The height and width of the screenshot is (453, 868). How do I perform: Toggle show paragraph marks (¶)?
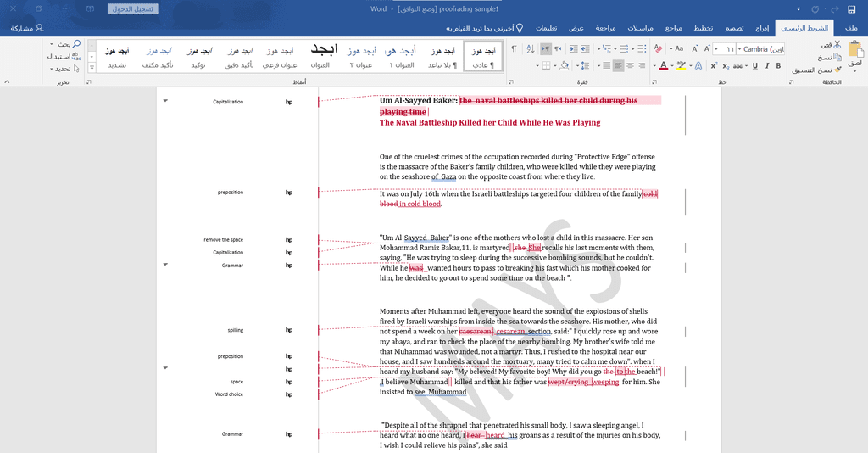[514, 48]
